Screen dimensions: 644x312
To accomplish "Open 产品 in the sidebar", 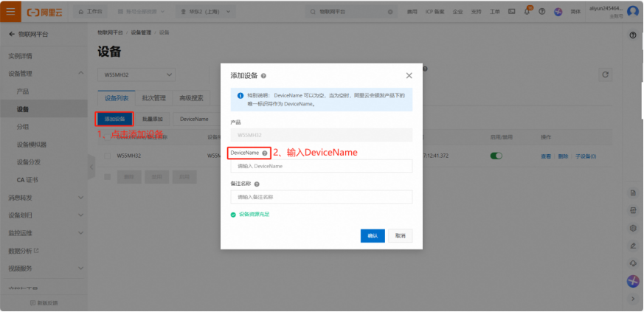I will (x=23, y=91).
